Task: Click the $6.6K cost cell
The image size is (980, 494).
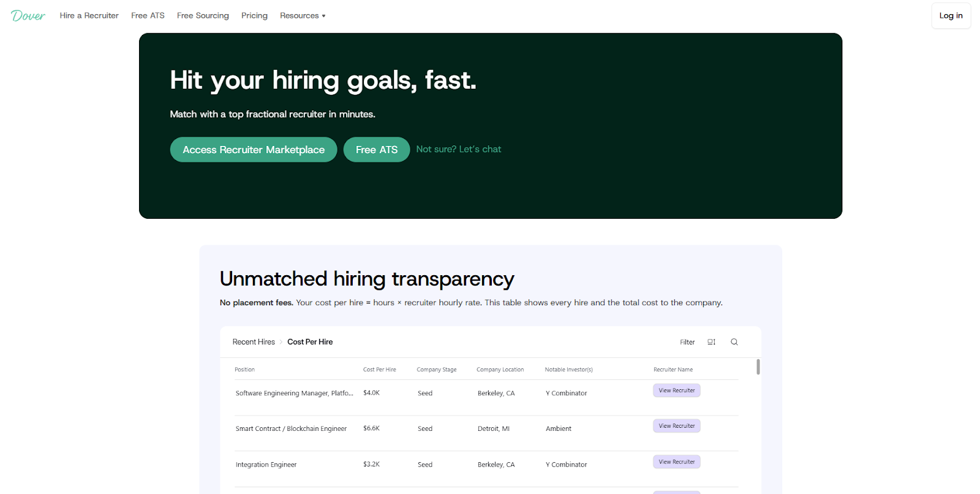Action: (372, 428)
